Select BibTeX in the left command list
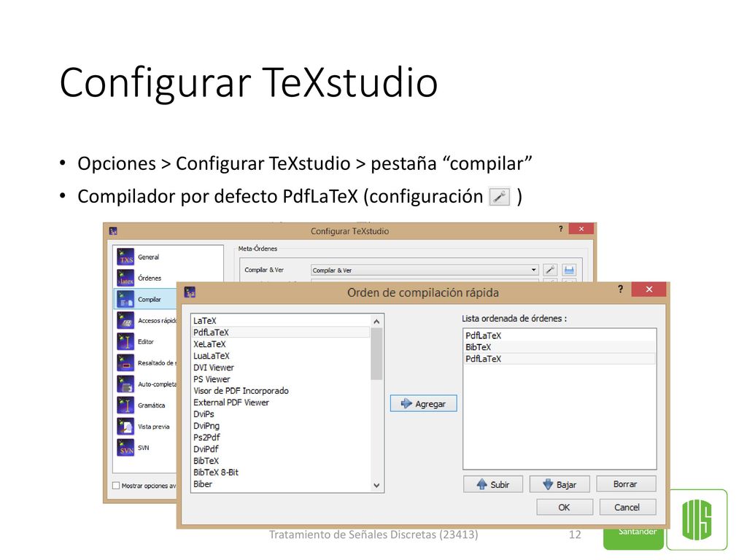The image size is (747, 560). tap(281, 461)
